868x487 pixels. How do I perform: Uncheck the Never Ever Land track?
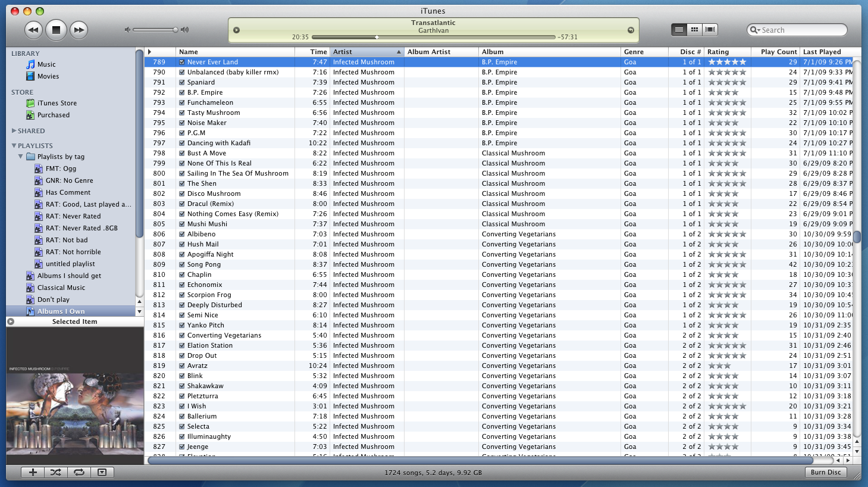pyautogui.click(x=182, y=62)
